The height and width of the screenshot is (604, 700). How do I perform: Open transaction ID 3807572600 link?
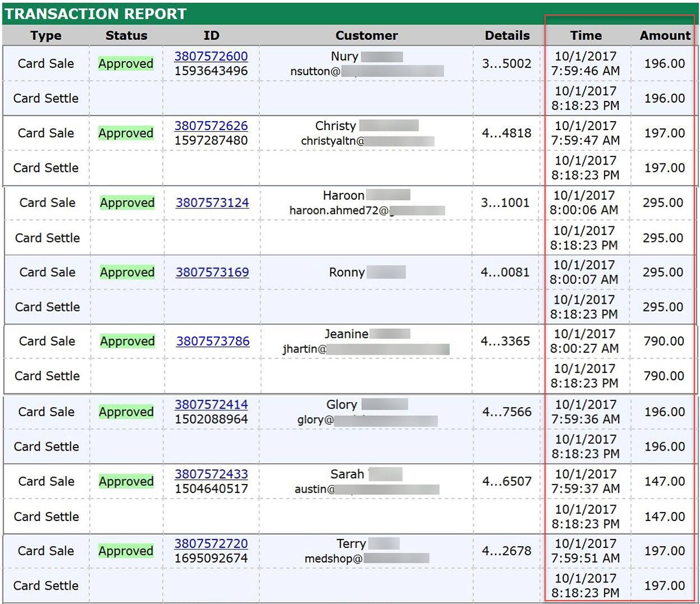point(211,57)
